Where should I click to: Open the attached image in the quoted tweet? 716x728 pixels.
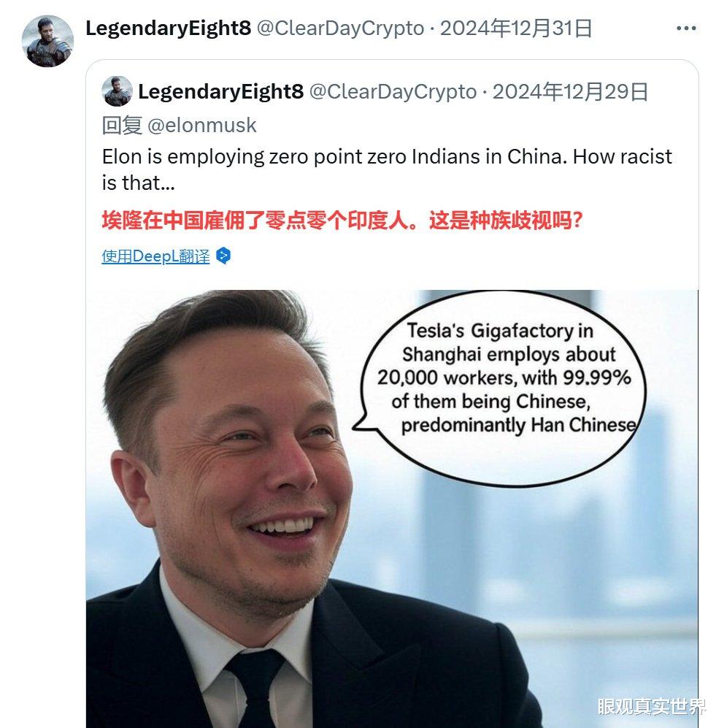(x=392, y=509)
